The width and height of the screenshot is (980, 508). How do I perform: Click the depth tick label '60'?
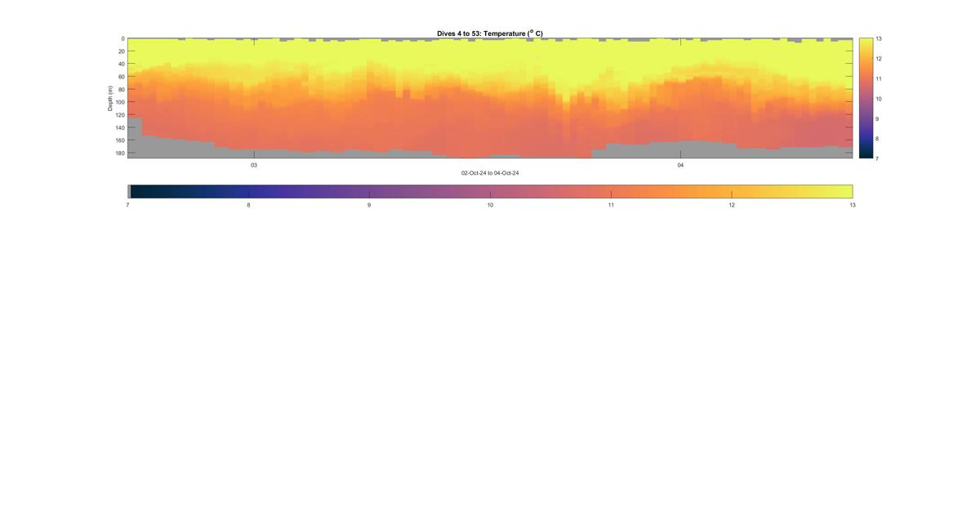pos(121,77)
